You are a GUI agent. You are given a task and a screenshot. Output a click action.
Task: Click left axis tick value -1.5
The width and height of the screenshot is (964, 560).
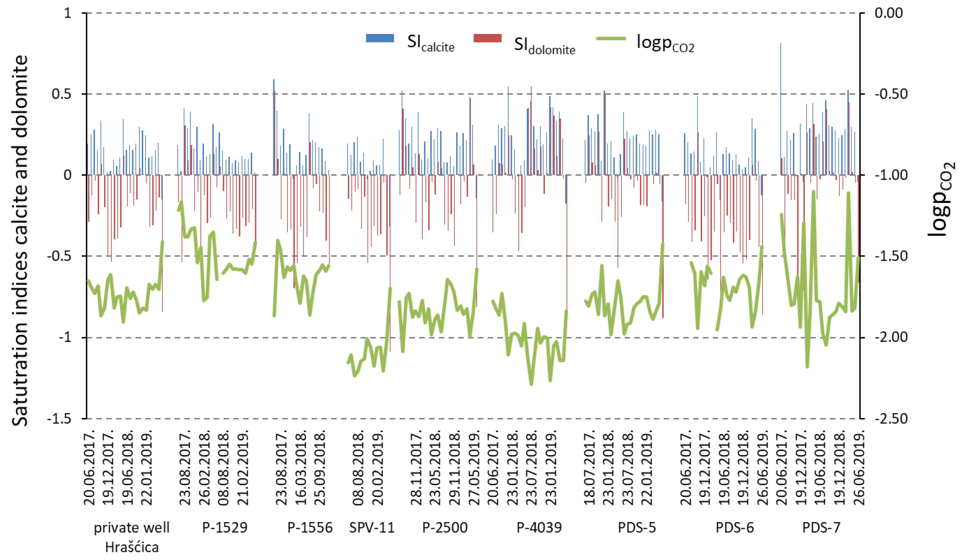pos(59,419)
